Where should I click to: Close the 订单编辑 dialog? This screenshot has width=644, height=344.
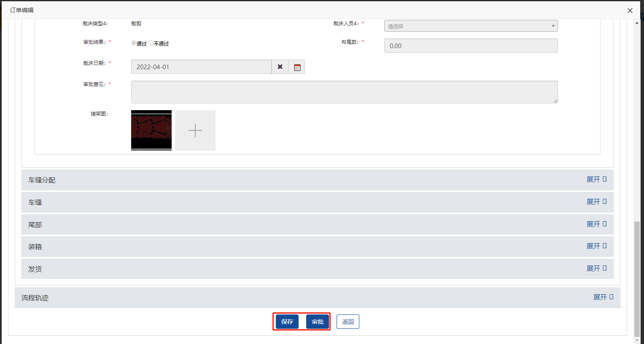coord(630,11)
